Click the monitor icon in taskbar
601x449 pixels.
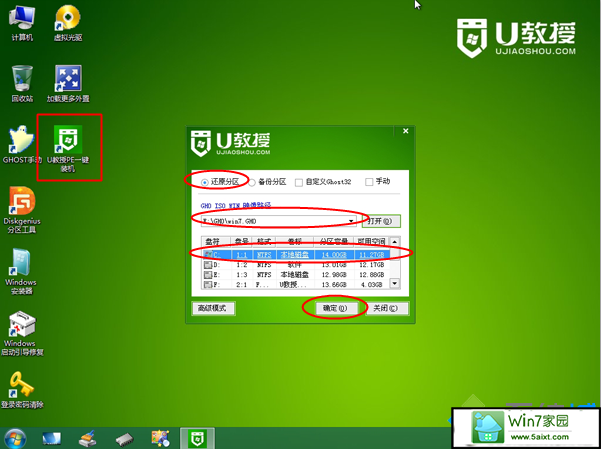tap(51, 438)
